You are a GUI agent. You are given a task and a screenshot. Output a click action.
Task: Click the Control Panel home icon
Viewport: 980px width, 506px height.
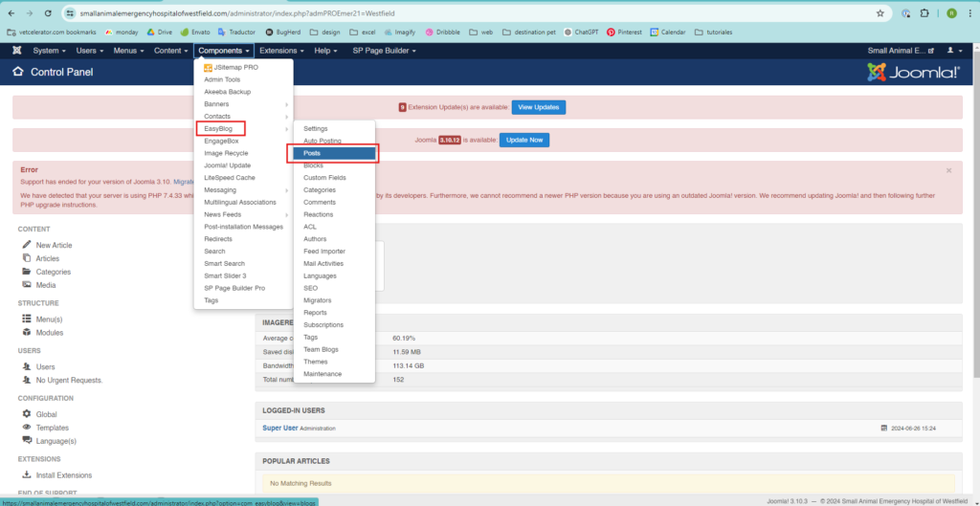point(18,72)
